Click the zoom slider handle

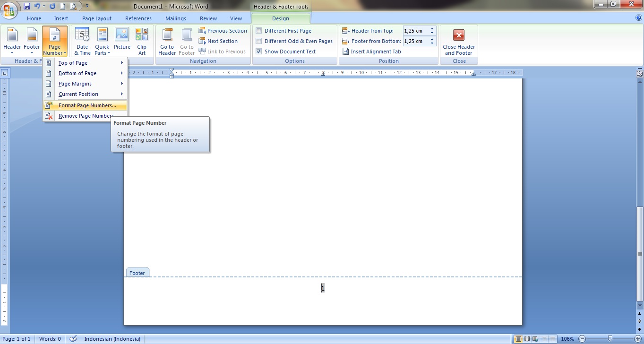click(610, 339)
